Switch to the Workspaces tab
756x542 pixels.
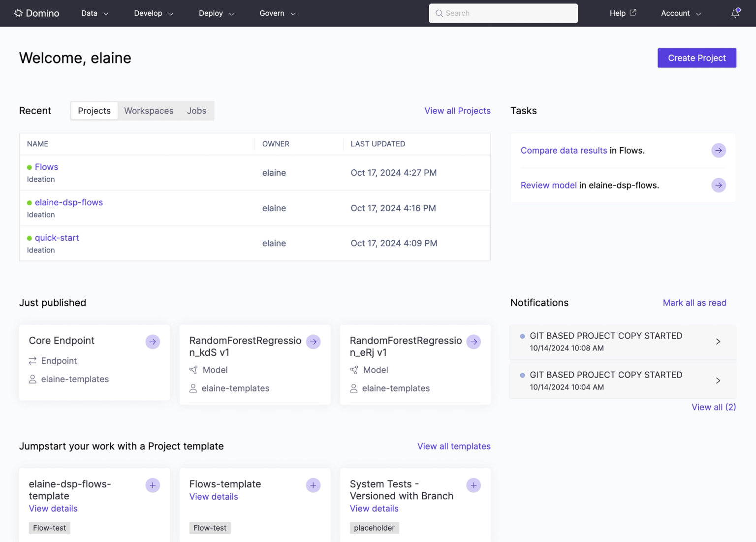tap(149, 111)
